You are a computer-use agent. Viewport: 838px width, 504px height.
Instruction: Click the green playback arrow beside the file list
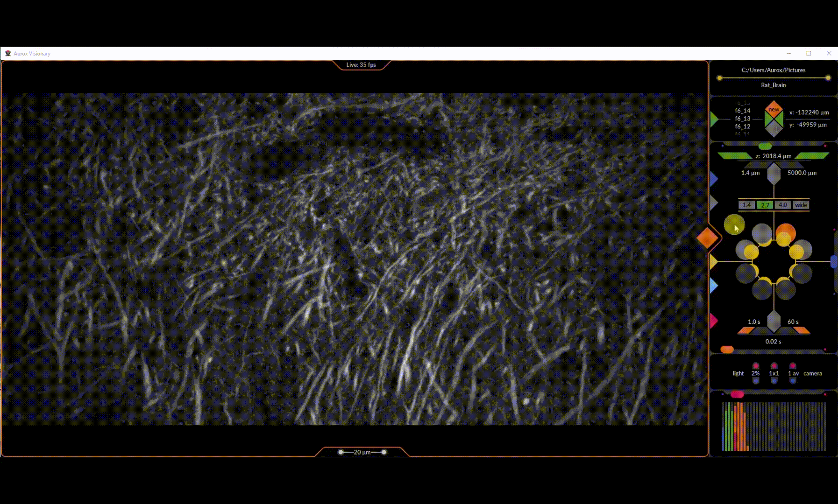point(713,119)
